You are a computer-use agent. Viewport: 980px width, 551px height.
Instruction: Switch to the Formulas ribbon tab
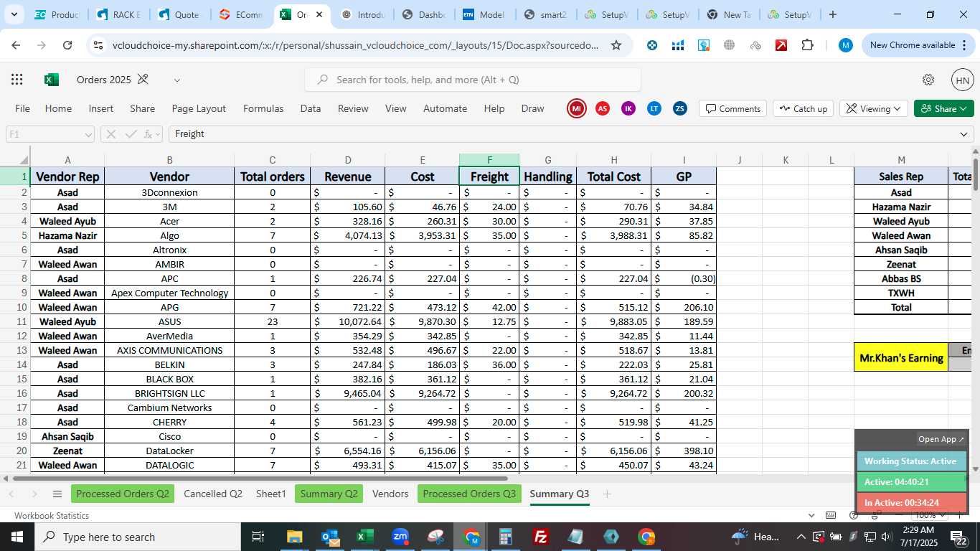(263, 108)
